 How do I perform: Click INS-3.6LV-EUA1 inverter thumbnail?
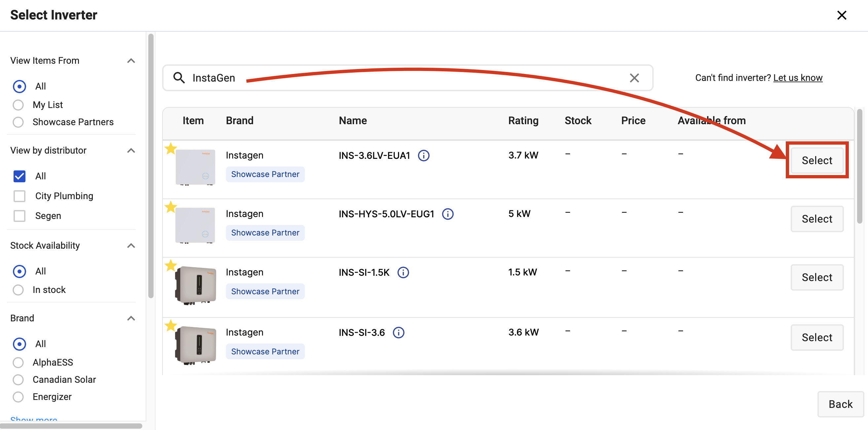[x=196, y=167]
